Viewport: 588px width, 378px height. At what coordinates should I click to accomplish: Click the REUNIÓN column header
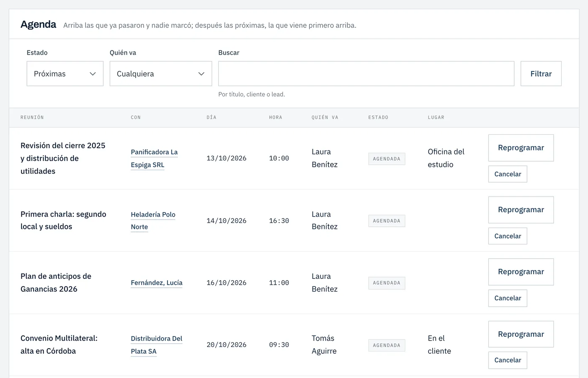(x=32, y=118)
